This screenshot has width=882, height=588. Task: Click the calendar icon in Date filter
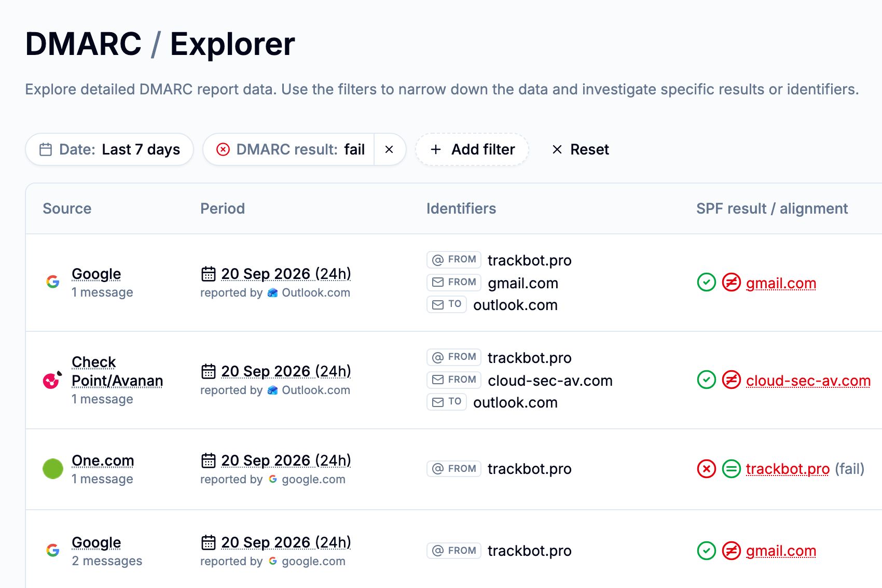point(46,149)
